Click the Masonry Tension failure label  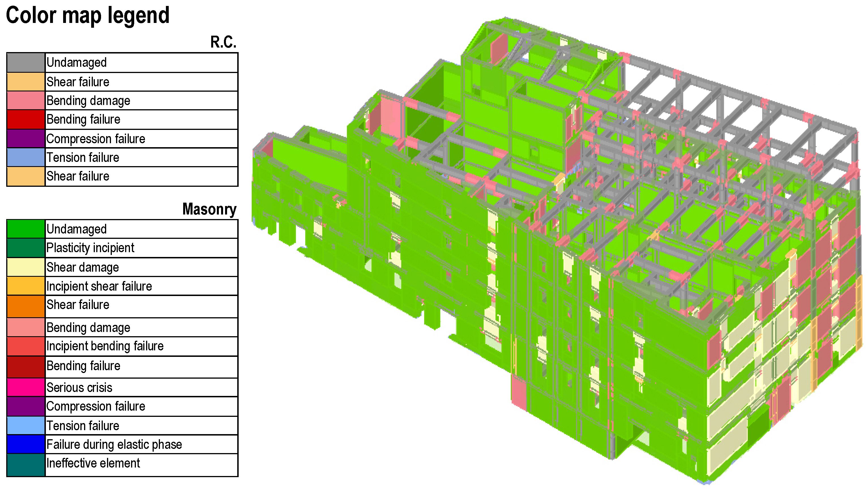(x=83, y=426)
